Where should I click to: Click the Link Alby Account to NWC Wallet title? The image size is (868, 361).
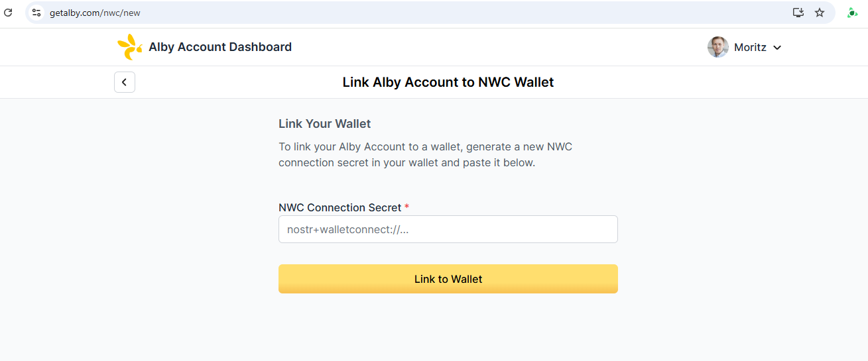(x=448, y=82)
